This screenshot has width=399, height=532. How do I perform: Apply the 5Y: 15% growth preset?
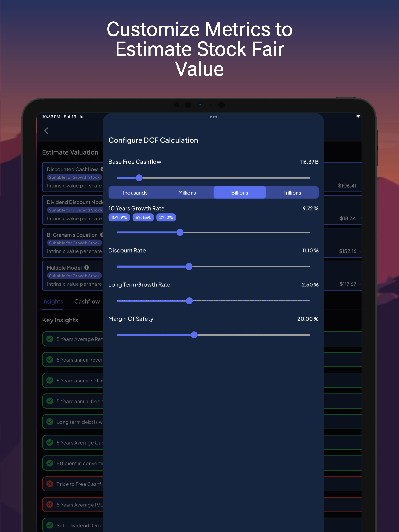click(143, 218)
